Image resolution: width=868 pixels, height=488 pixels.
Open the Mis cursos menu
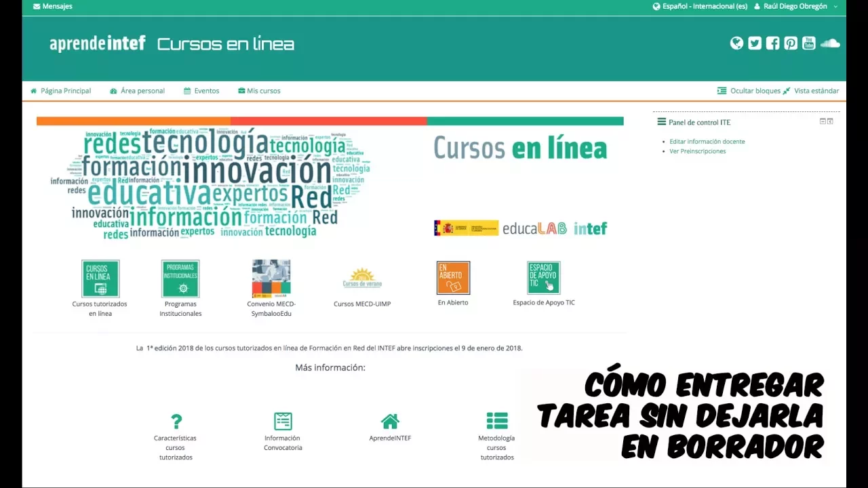point(259,91)
